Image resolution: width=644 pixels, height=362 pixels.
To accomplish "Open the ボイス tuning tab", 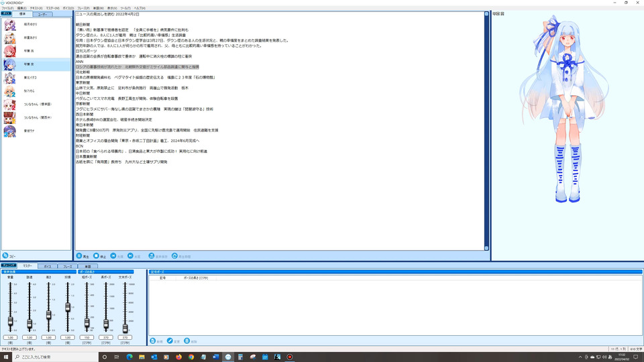I will click(47, 266).
